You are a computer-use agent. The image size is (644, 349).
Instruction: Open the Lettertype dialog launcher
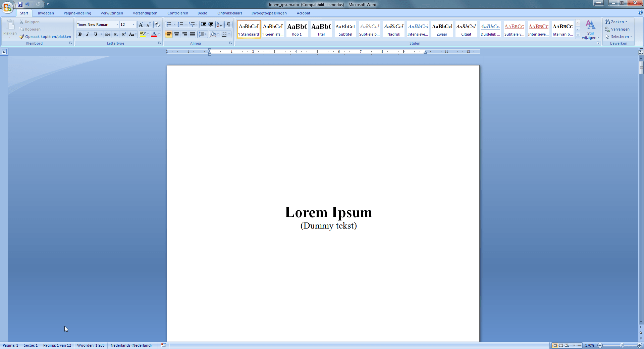coord(159,43)
